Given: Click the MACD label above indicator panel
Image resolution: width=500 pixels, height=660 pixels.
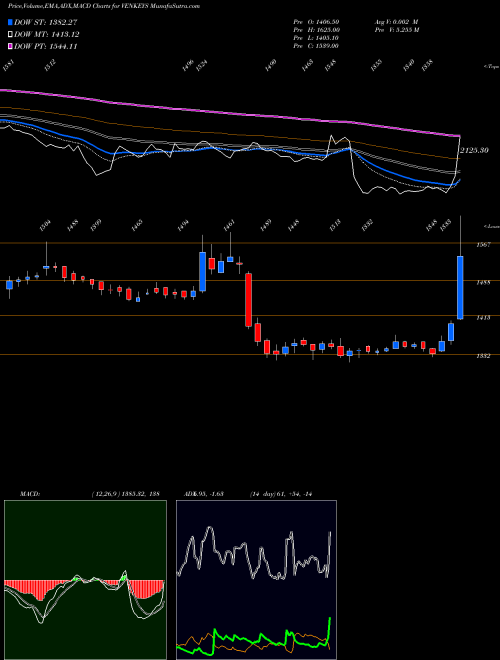Looking at the screenshot, I should point(29,494).
